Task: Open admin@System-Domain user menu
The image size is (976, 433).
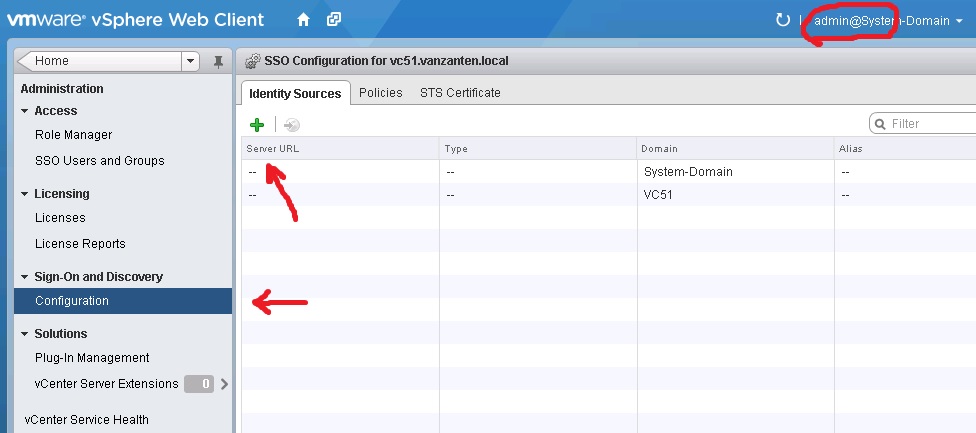Action: [890, 21]
